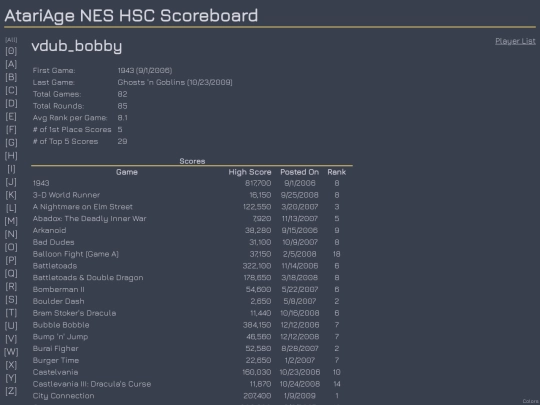Image resolution: width=540 pixels, height=405 pixels.
Task: Click the 817,700 score for 1943
Action: tap(258, 183)
